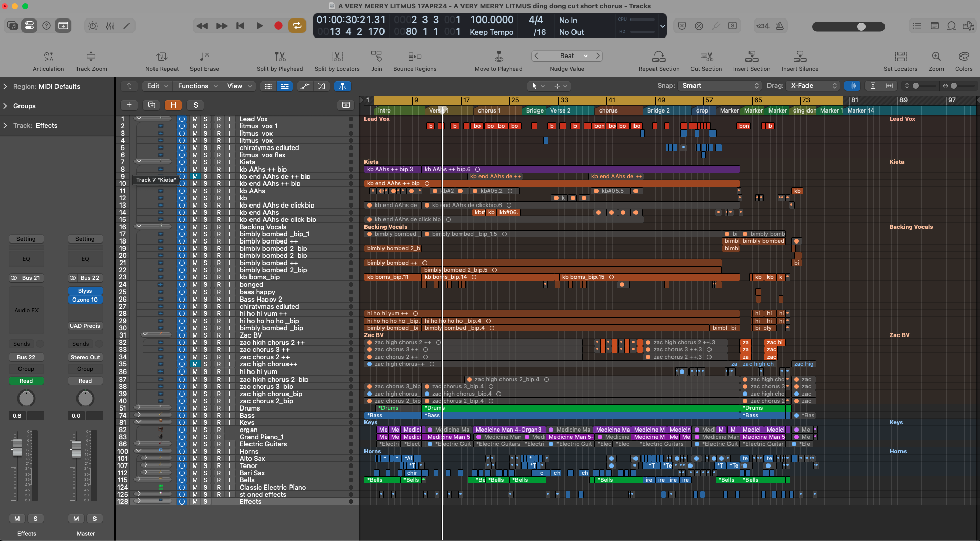Click the Set Locators icon
980x541 pixels.
[x=900, y=57]
